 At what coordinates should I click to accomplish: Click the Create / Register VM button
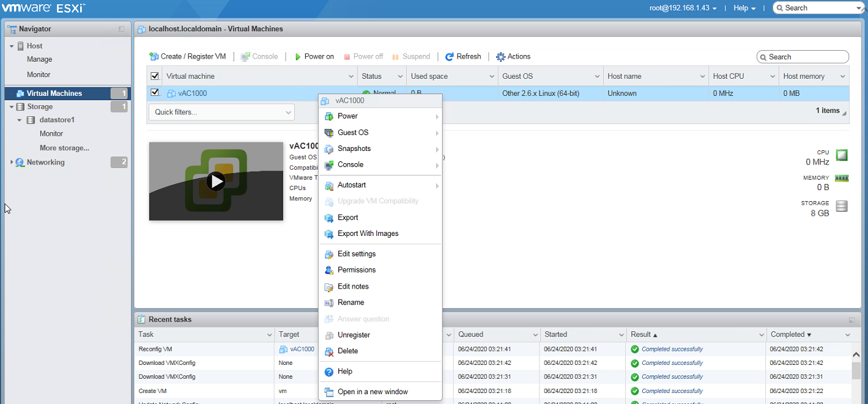click(187, 56)
